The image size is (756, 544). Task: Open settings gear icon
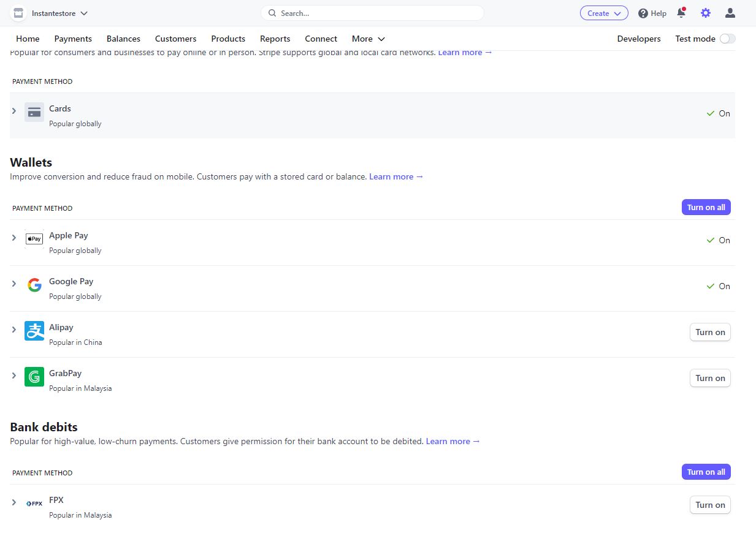[706, 13]
